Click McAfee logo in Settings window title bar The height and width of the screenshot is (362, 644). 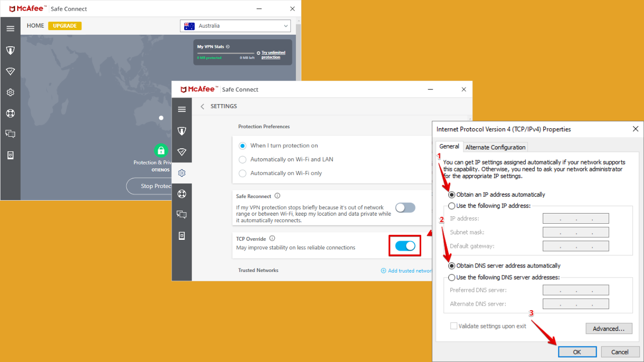point(199,89)
